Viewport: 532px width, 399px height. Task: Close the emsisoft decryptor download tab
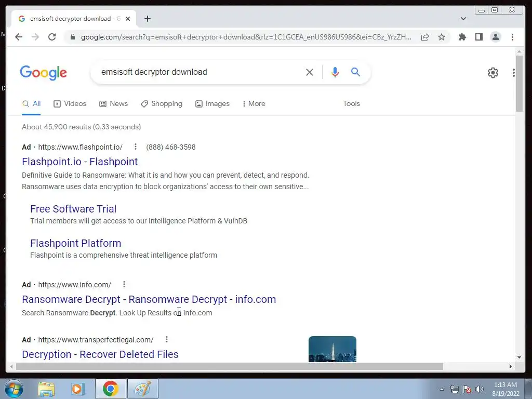(128, 19)
